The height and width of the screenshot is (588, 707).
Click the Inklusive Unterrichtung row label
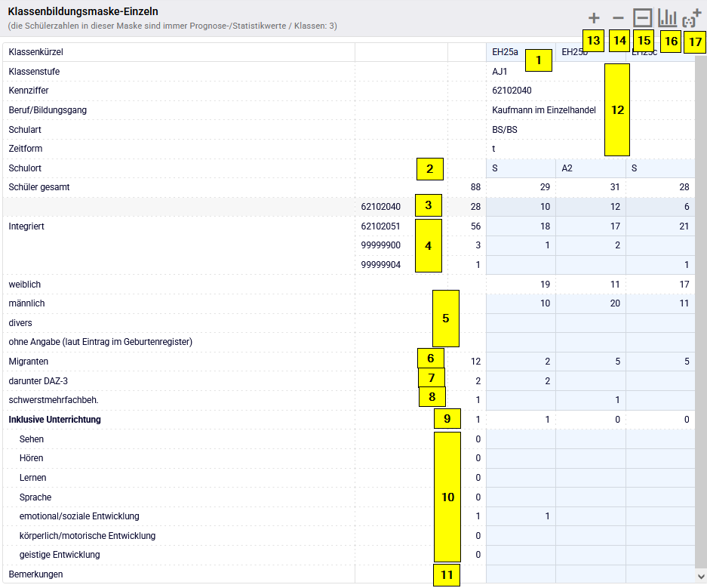pyautogui.click(x=54, y=420)
